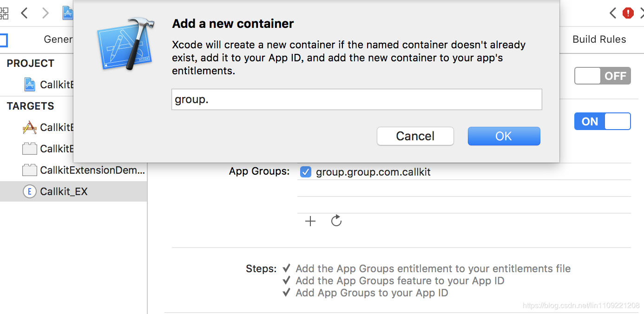The image size is (644, 314).
Task: Open the related items grid menu
Action: pos(4,13)
